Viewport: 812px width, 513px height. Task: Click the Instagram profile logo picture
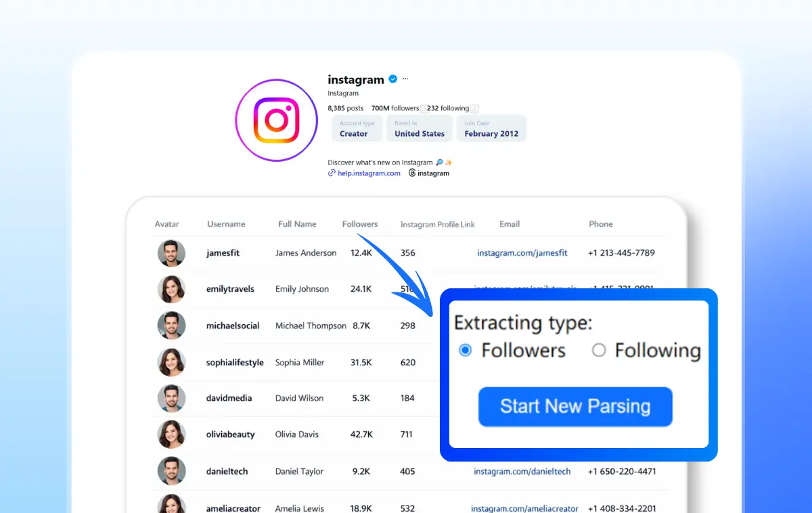(276, 120)
